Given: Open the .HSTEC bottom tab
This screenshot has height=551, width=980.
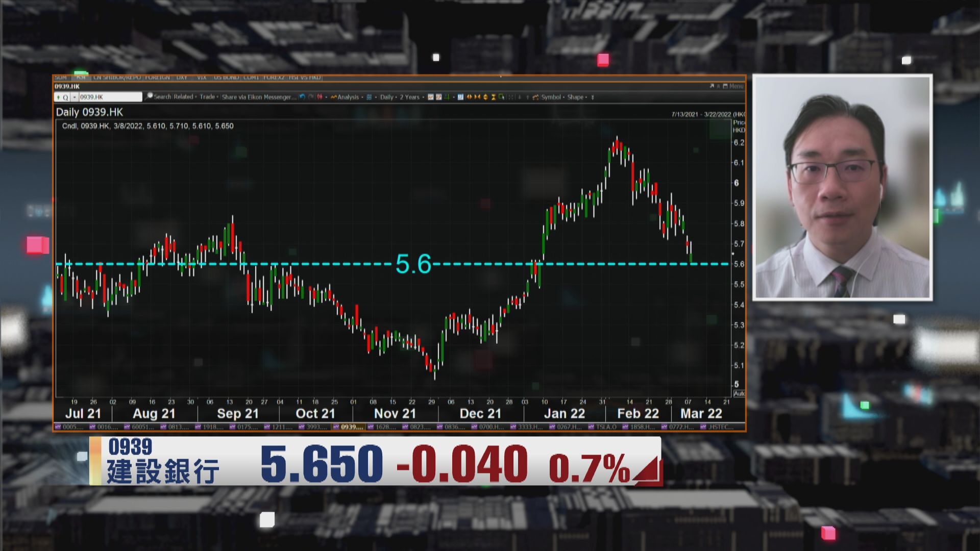Looking at the screenshot, I should [720, 427].
